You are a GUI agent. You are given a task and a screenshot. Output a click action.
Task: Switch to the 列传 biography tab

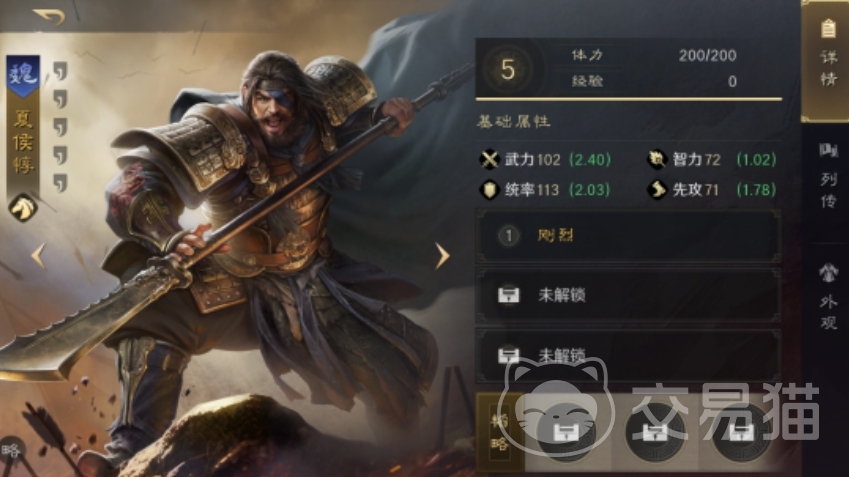827,177
